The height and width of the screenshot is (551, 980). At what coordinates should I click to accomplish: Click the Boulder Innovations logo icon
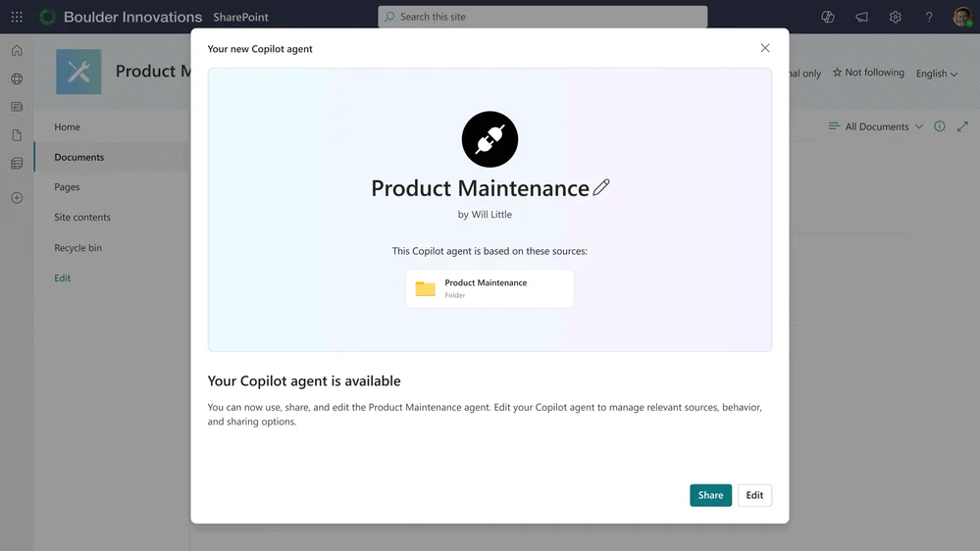pyautogui.click(x=47, y=17)
